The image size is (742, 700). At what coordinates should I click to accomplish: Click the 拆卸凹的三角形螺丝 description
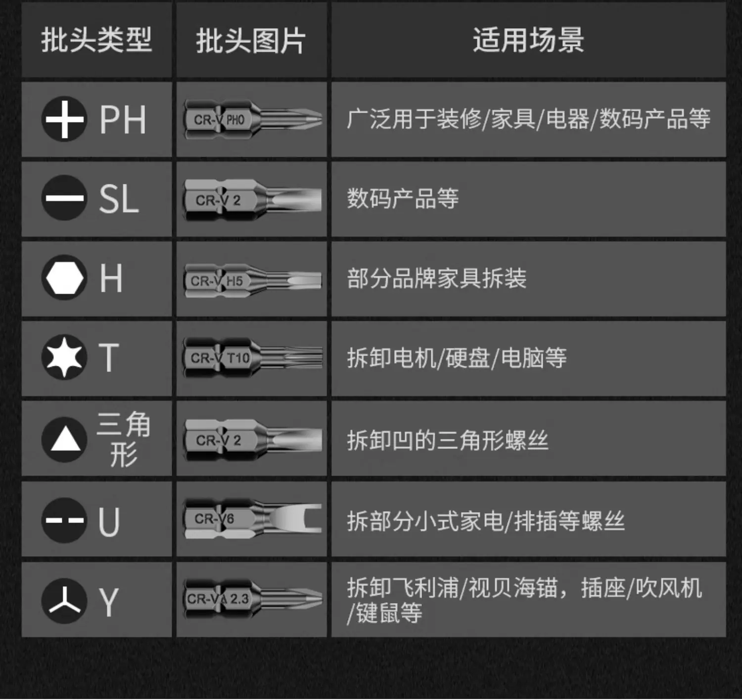coord(448,440)
